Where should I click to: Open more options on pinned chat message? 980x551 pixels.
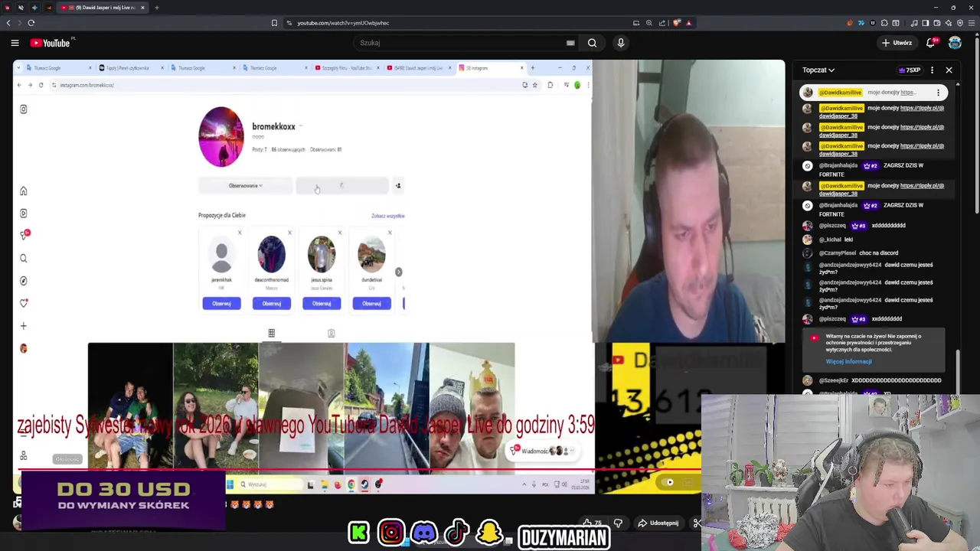coord(938,93)
